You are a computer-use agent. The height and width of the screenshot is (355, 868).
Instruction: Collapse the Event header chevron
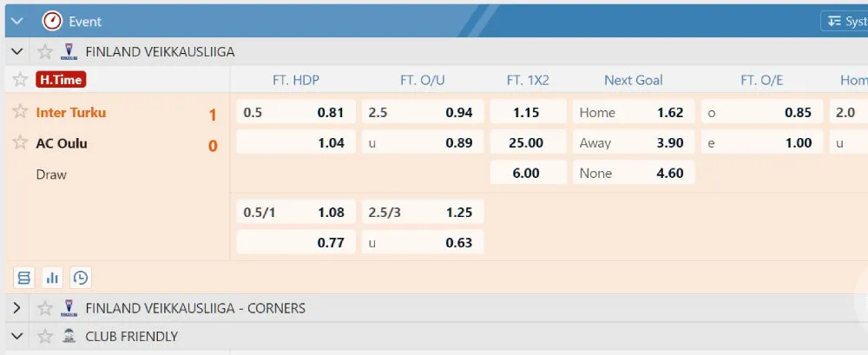tap(16, 21)
